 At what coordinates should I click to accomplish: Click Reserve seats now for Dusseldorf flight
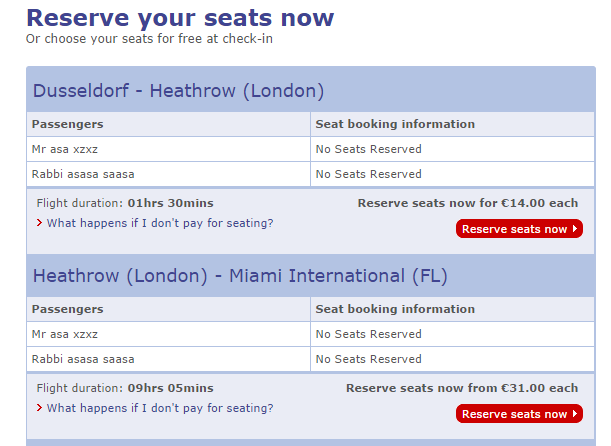tap(518, 229)
